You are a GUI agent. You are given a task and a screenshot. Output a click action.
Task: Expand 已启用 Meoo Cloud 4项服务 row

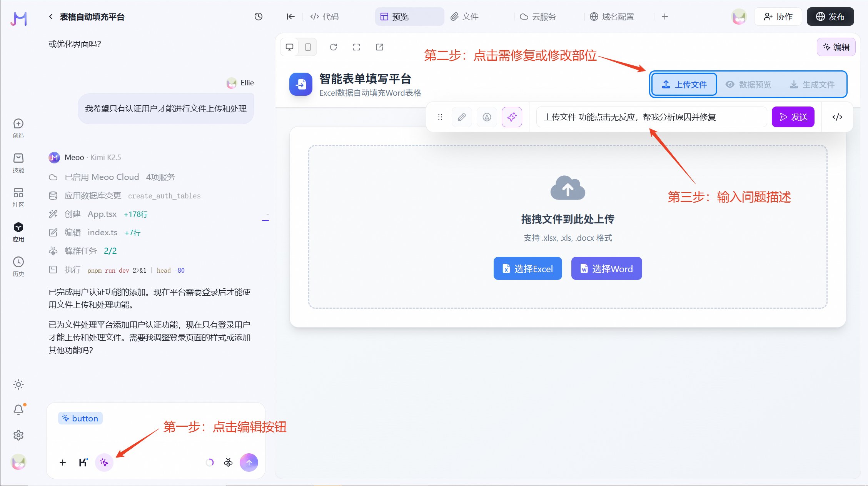click(112, 177)
